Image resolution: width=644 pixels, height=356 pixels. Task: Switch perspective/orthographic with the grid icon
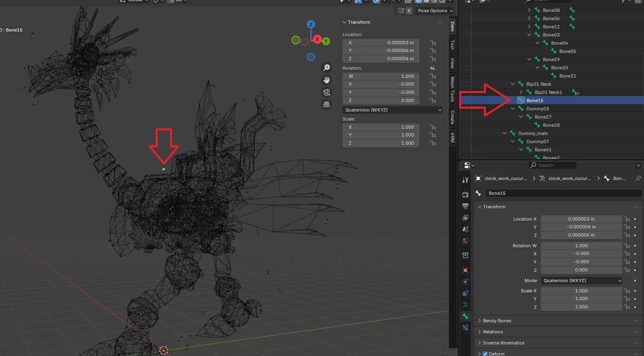(x=327, y=105)
